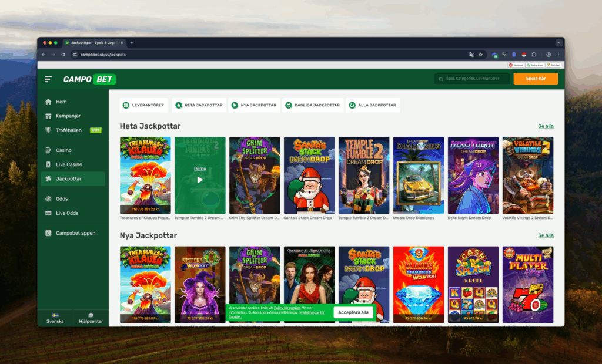602x364 pixels.
Task: Open the hamburger sidebar menu
Action: 48,79
